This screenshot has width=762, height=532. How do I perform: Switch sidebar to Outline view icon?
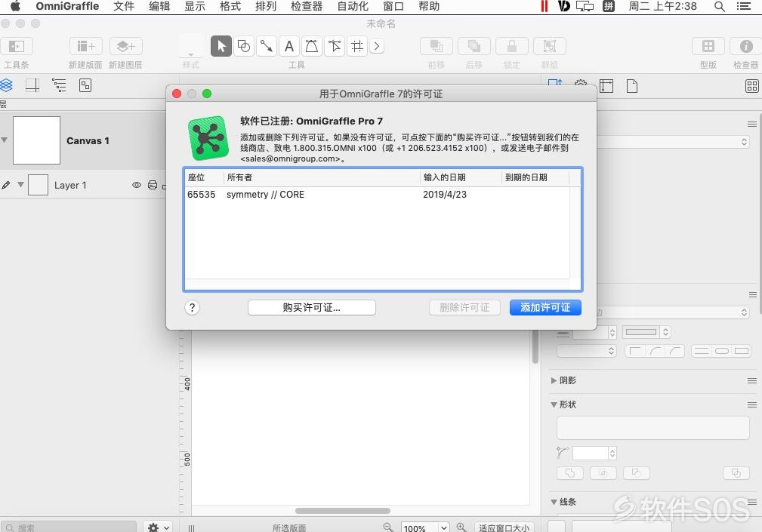[x=60, y=85]
